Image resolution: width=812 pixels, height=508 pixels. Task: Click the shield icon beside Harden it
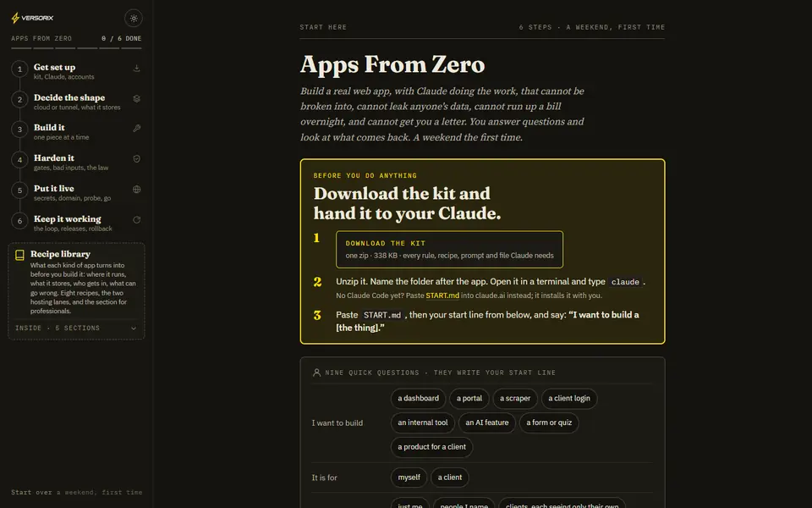137,158
